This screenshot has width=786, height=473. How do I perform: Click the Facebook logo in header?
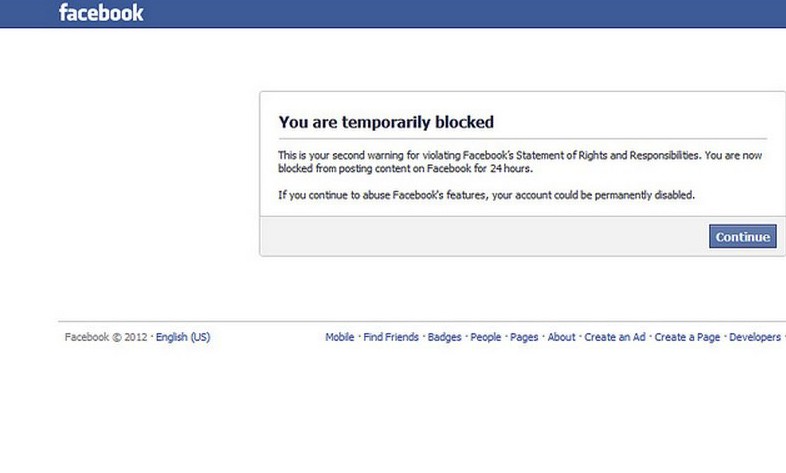tap(101, 13)
